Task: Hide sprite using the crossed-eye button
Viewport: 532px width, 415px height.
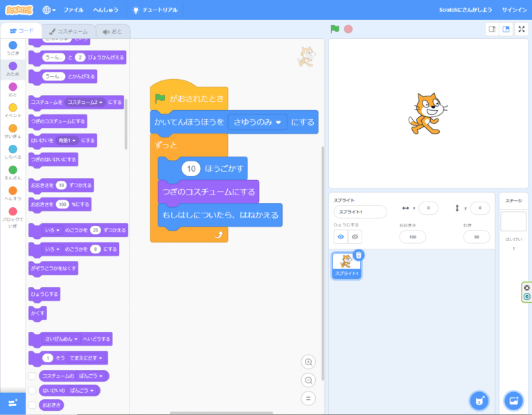Action: (x=355, y=237)
